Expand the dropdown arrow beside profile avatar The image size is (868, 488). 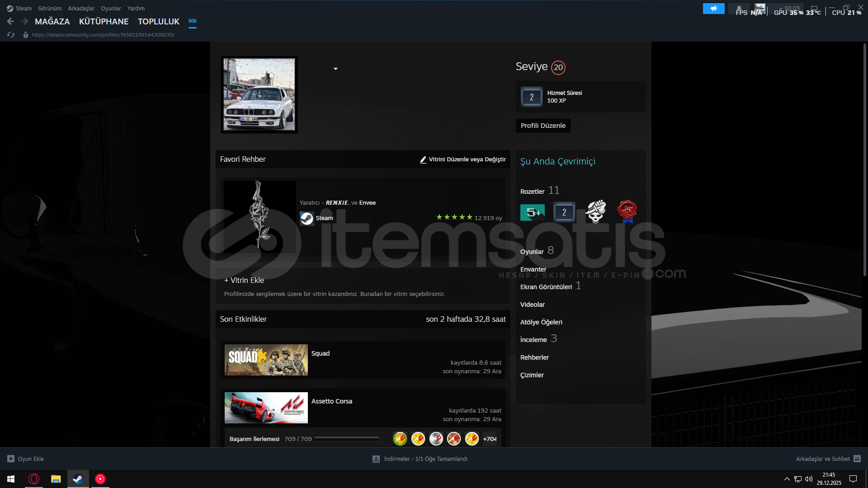335,69
